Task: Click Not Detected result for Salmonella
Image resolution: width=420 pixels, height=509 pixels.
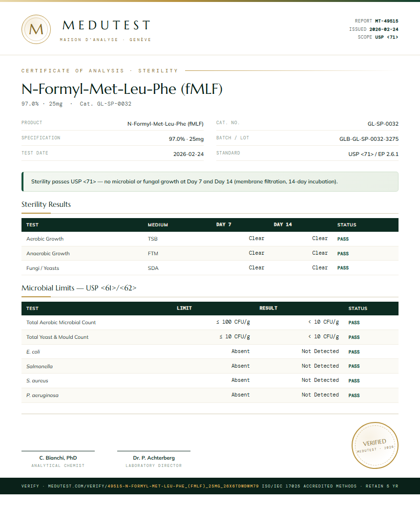Action: pyautogui.click(x=320, y=366)
